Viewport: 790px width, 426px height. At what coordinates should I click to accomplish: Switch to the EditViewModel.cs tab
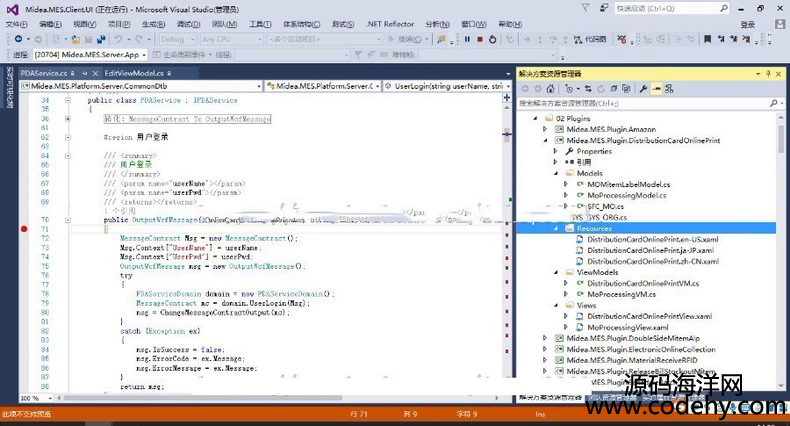click(x=134, y=74)
